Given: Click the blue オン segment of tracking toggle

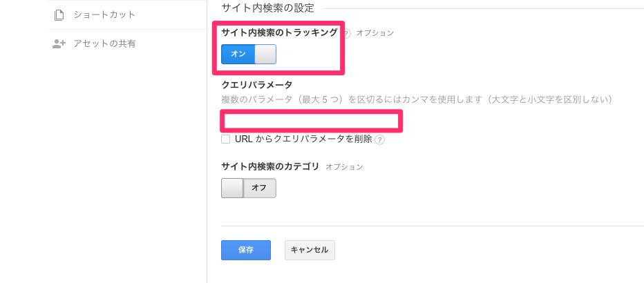Looking at the screenshot, I should coord(238,54).
